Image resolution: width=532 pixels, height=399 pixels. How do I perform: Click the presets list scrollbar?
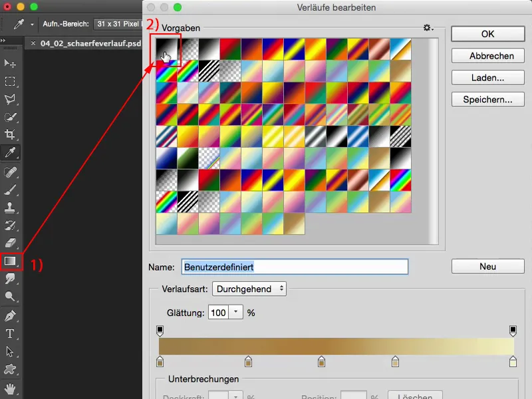click(433, 141)
